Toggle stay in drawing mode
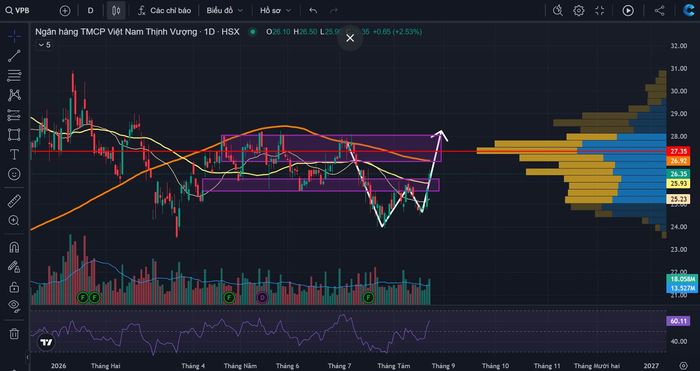 point(14,267)
